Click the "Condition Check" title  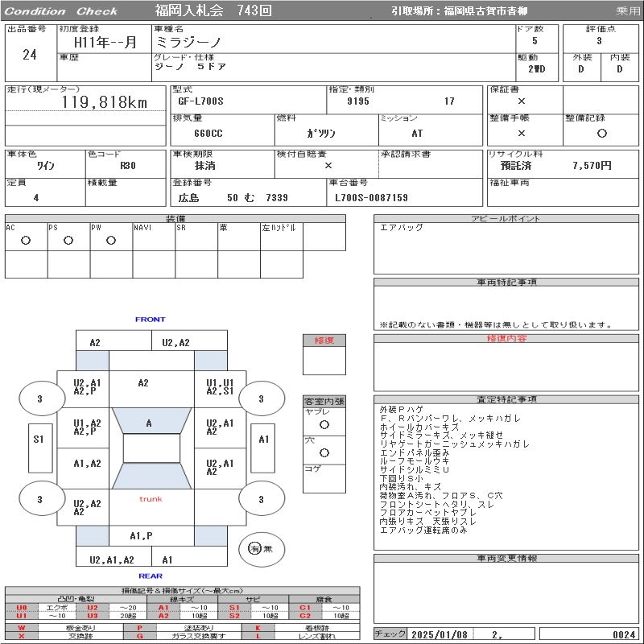pos(61,11)
